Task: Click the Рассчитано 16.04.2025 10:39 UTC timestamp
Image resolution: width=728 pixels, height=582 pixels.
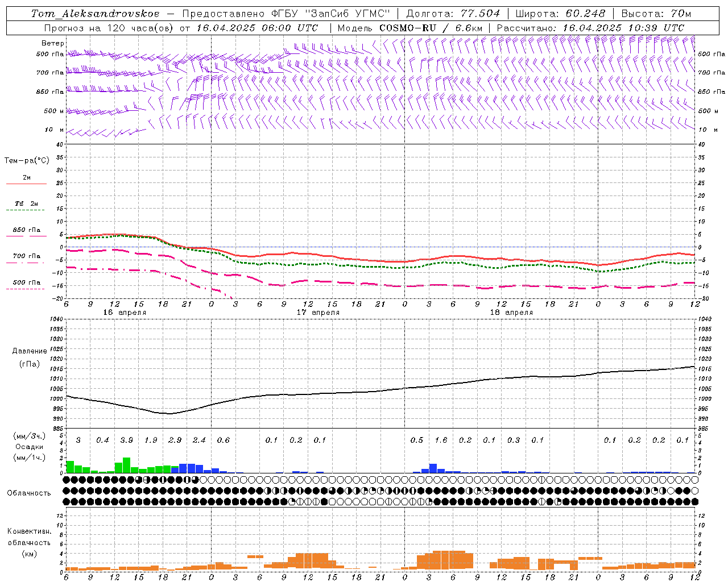Action: tap(623, 28)
